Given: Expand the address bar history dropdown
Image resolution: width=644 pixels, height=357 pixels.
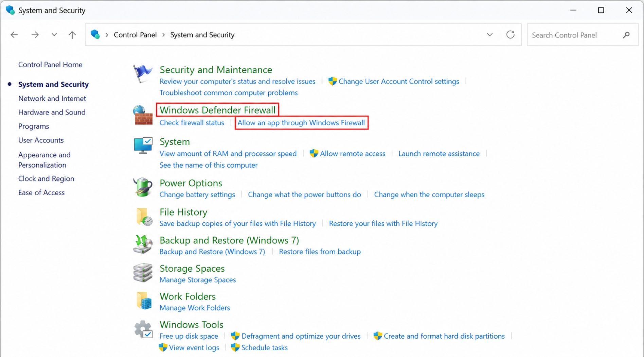Looking at the screenshot, I should (x=489, y=35).
